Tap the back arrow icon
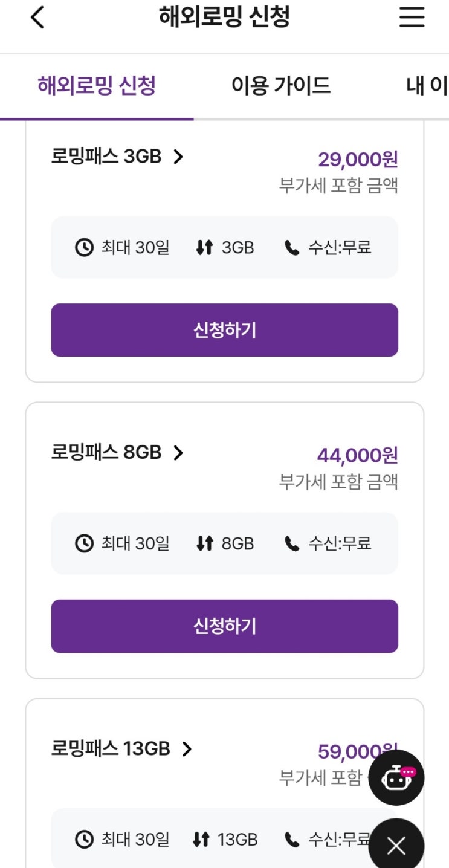The image size is (449, 868). point(37,18)
